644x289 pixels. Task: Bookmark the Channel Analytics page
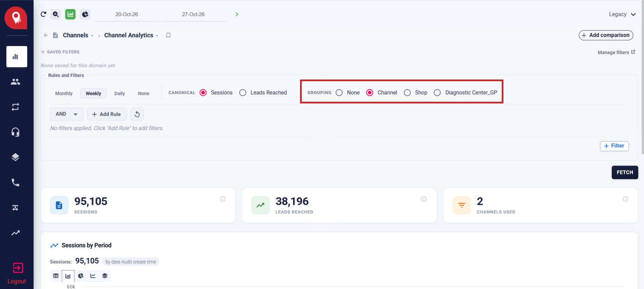coord(168,35)
